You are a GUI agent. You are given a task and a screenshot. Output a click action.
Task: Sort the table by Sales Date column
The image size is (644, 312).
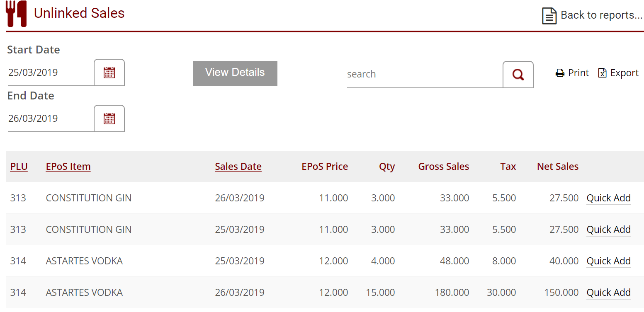238,166
